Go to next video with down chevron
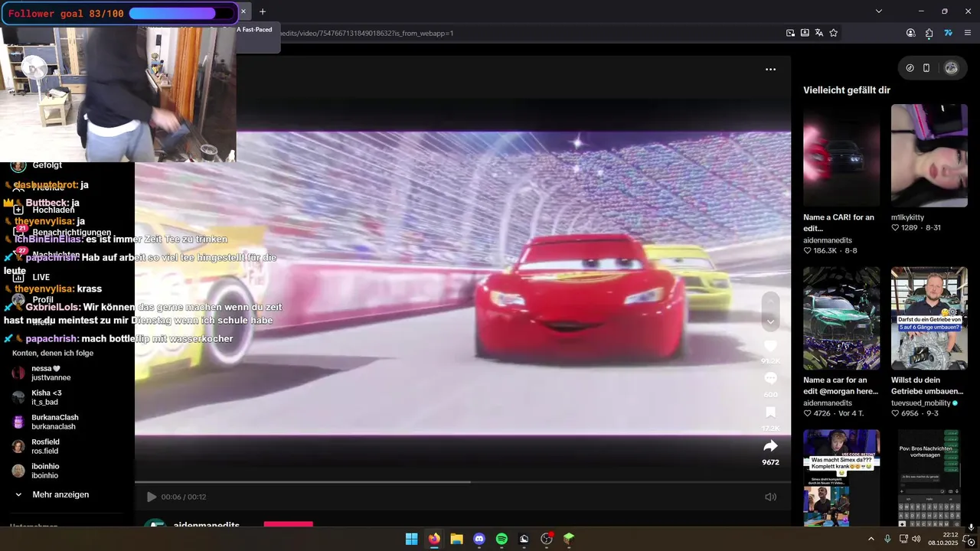980x551 pixels. 771,321
